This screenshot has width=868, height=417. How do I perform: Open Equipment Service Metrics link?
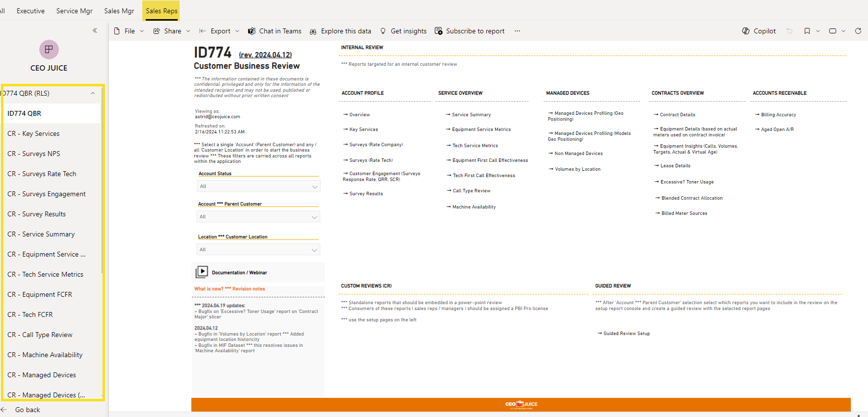(478, 130)
